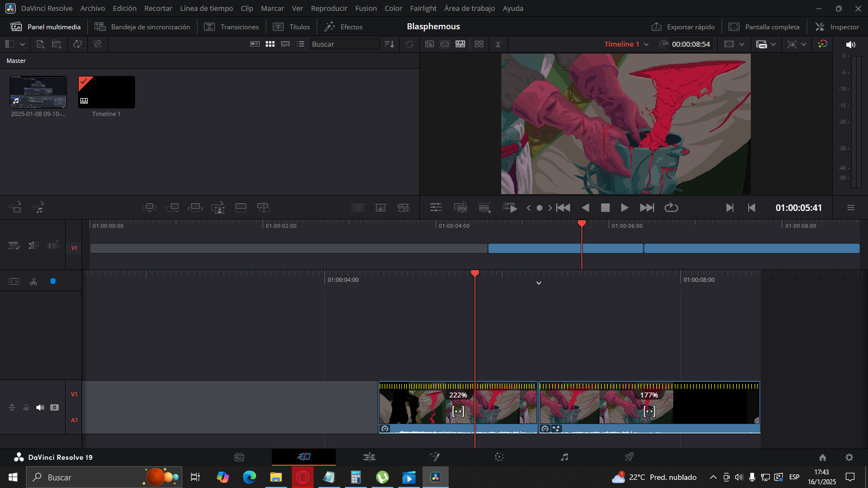
Task: Click the loop playback icon
Action: coord(671,208)
